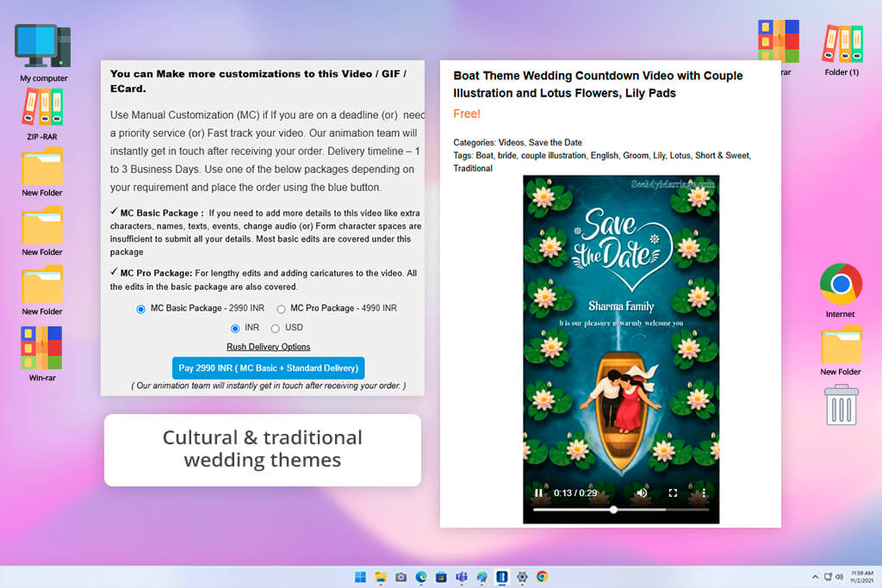
Task: Open Microsoft Teams from the taskbar
Action: click(x=462, y=577)
